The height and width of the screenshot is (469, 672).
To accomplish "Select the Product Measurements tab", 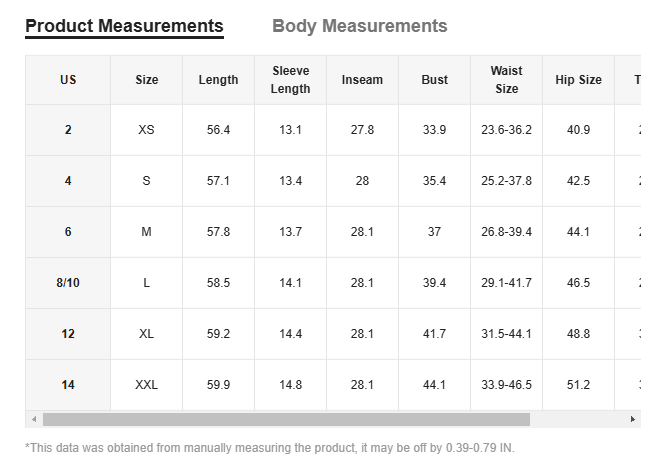I will (124, 26).
